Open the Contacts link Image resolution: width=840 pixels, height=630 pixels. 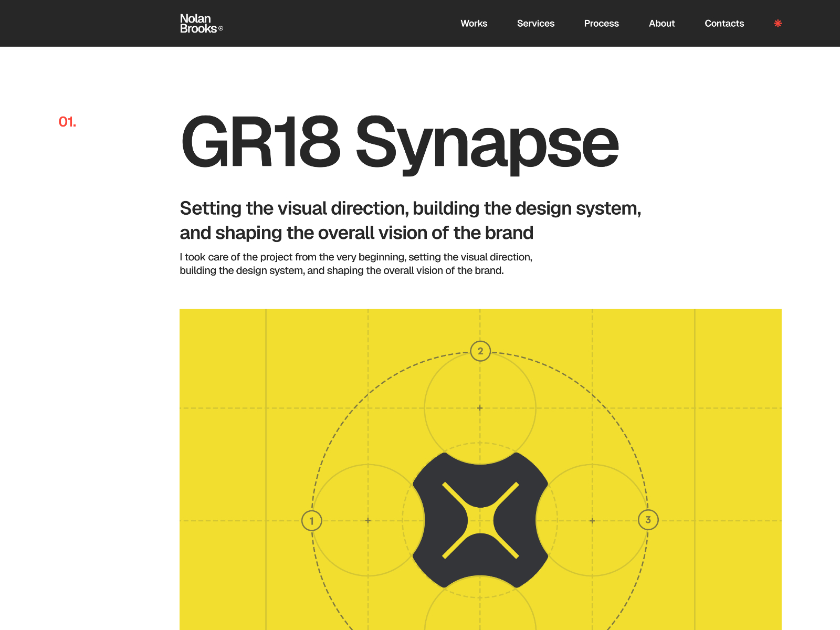724,24
